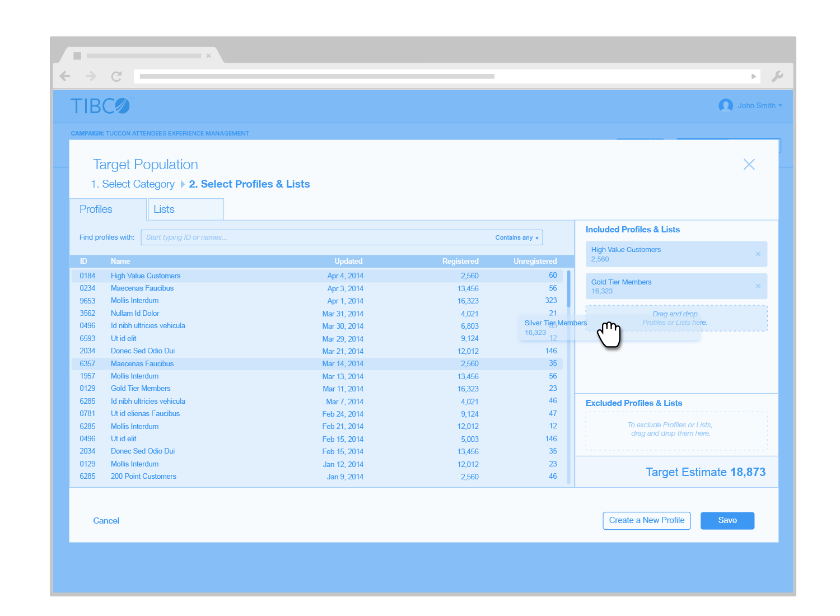
Task: Sort table by Registered column
Action: coord(460,261)
